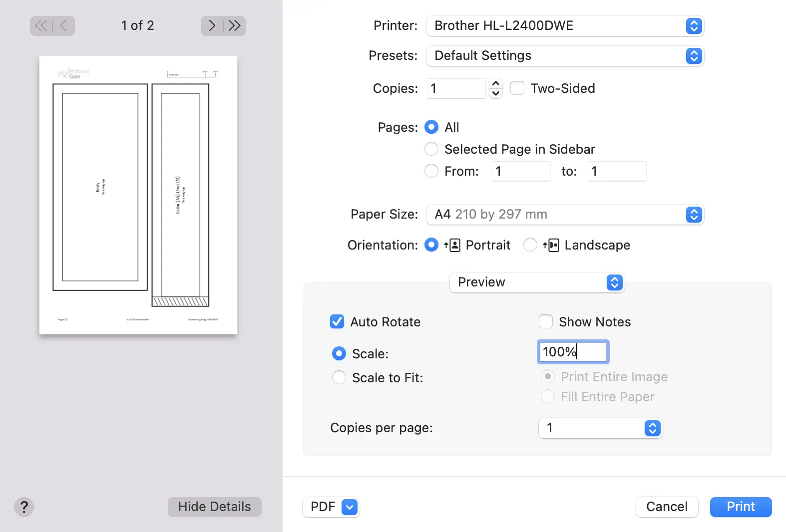Open the Printer dropdown
The image size is (786, 532).
tap(564, 26)
